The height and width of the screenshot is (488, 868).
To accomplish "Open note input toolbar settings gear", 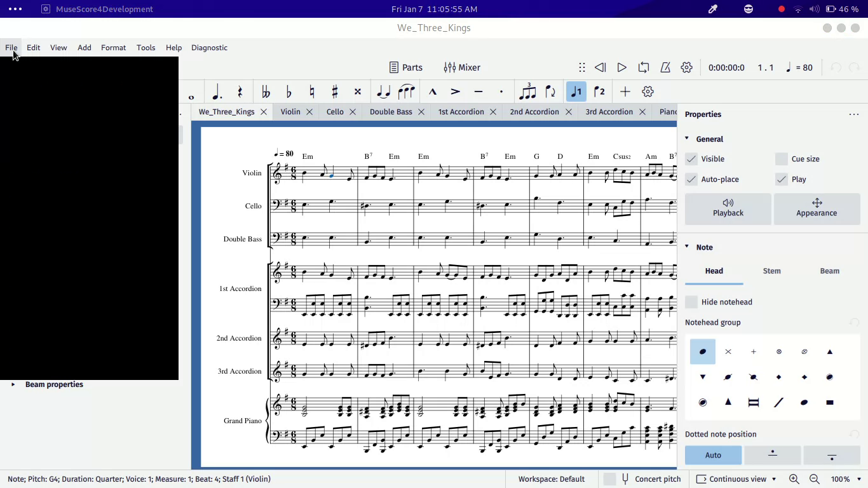I will pos(648,92).
